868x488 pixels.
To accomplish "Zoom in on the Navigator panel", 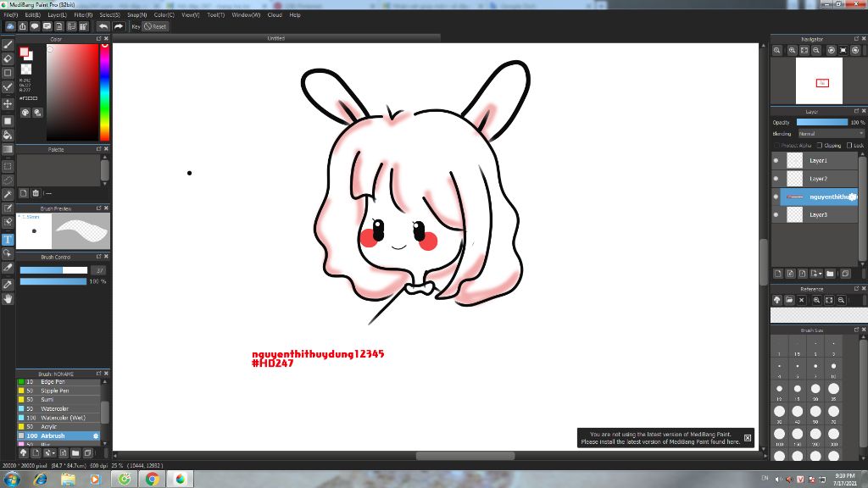I will point(793,50).
